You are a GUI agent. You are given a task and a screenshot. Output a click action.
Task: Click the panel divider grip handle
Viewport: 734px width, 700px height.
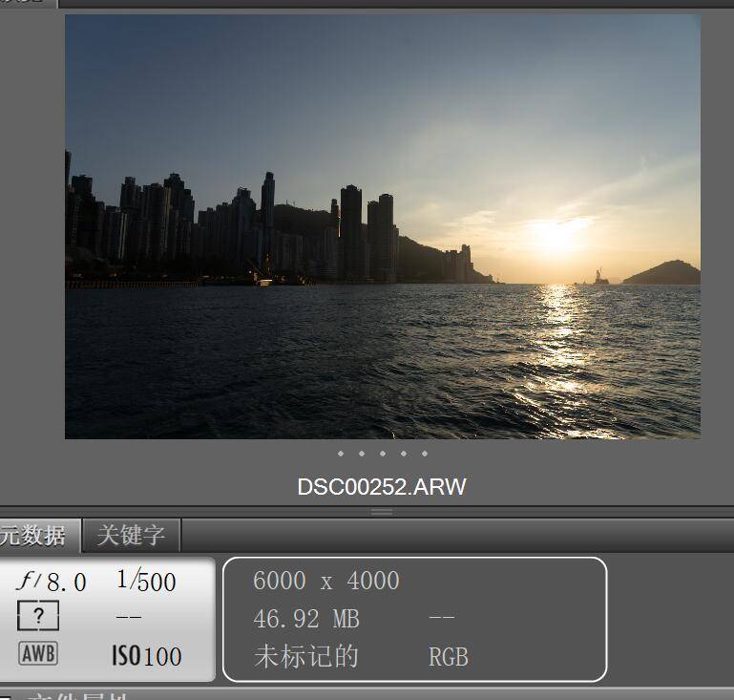pyautogui.click(x=382, y=512)
